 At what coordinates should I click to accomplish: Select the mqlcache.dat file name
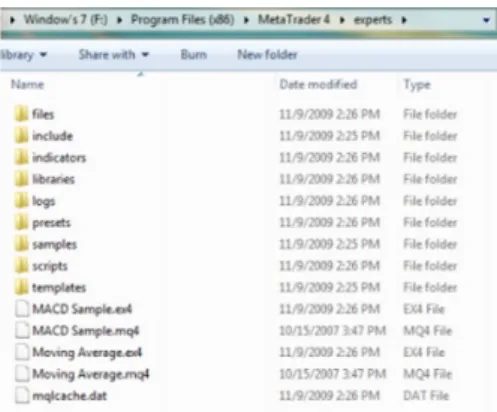tap(70, 396)
